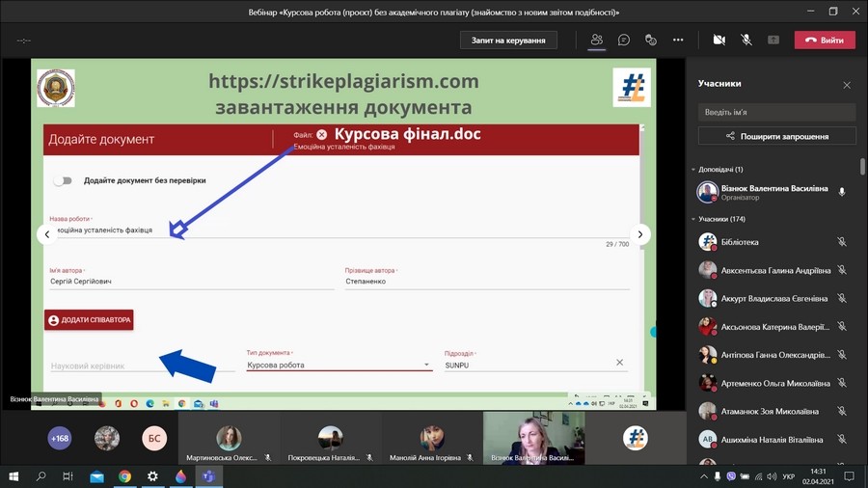Toggle the muted microphone icon
This screenshot has height=488, width=868.
[x=746, y=40]
